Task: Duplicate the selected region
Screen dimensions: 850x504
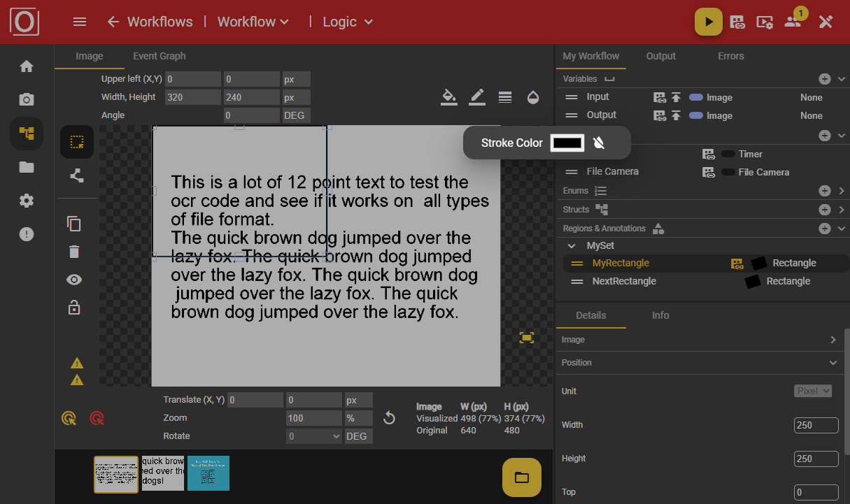Action: pos(74,224)
